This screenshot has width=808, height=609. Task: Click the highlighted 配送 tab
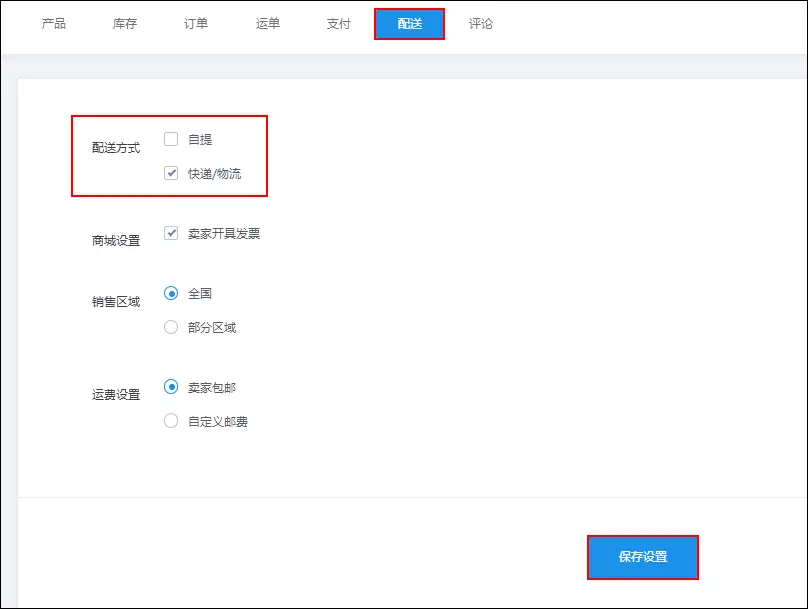point(409,24)
